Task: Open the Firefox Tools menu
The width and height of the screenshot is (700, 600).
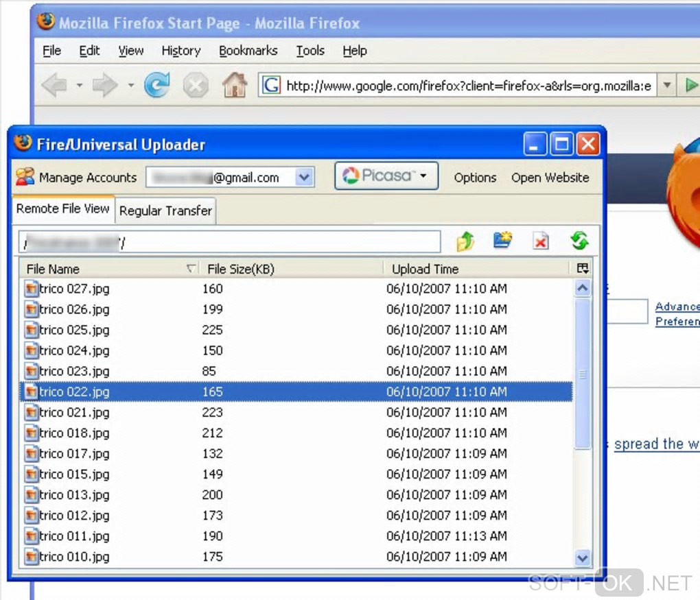Action: [x=310, y=51]
